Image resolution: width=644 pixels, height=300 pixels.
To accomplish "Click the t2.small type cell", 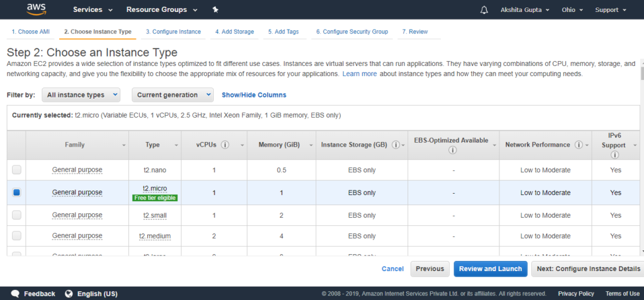I will coord(155,215).
